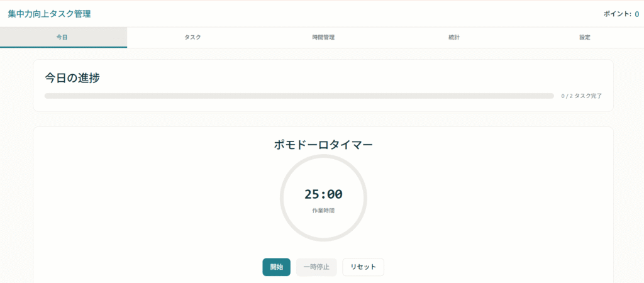Image resolution: width=644 pixels, height=283 pixels.
Task: Open the タスク tab
Action: click(x=192, y=38)
